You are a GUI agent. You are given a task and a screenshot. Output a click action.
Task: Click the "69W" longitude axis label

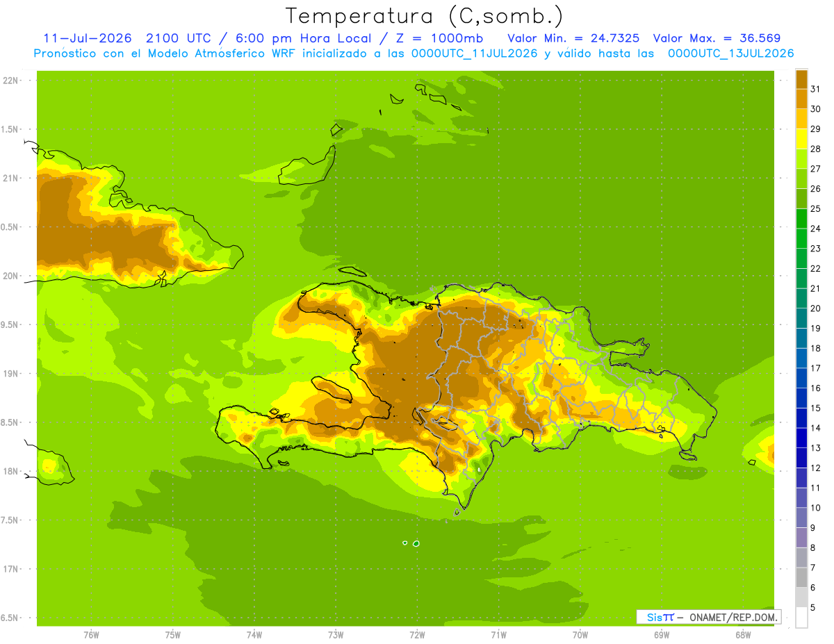tap(662, 635)
